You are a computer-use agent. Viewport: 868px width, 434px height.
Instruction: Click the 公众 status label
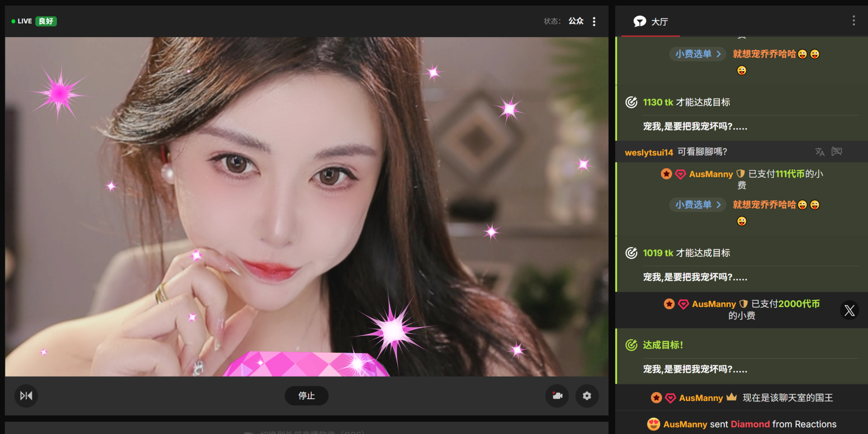pyautogui.click(x=576, y=21)
